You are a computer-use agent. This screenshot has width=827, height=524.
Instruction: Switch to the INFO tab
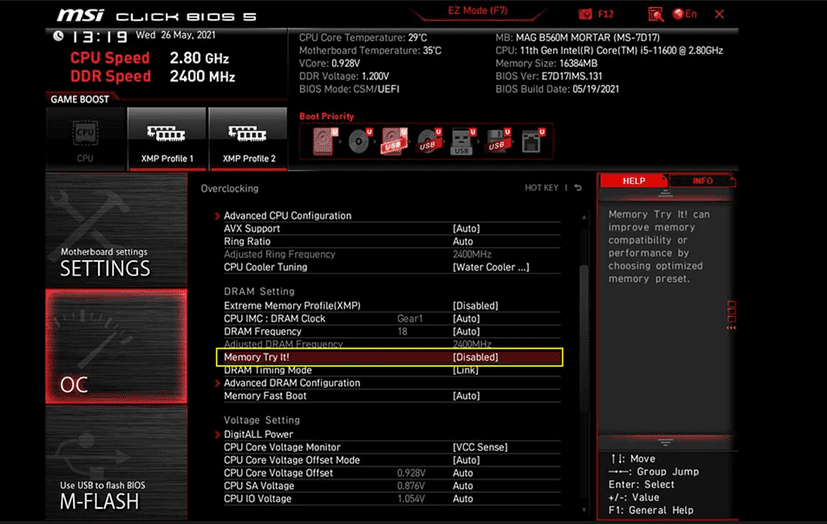[702, 181]
